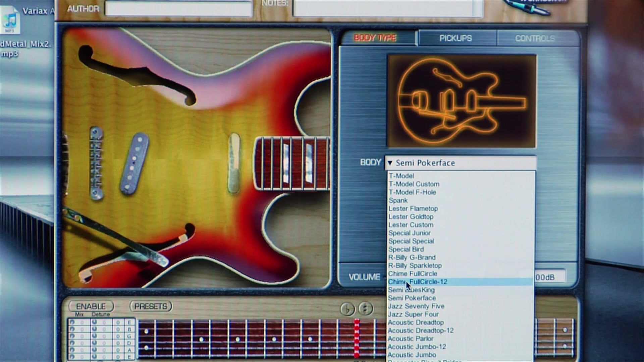
Task: Click the Detune knob for A string
Action: [x=94, y=350]
